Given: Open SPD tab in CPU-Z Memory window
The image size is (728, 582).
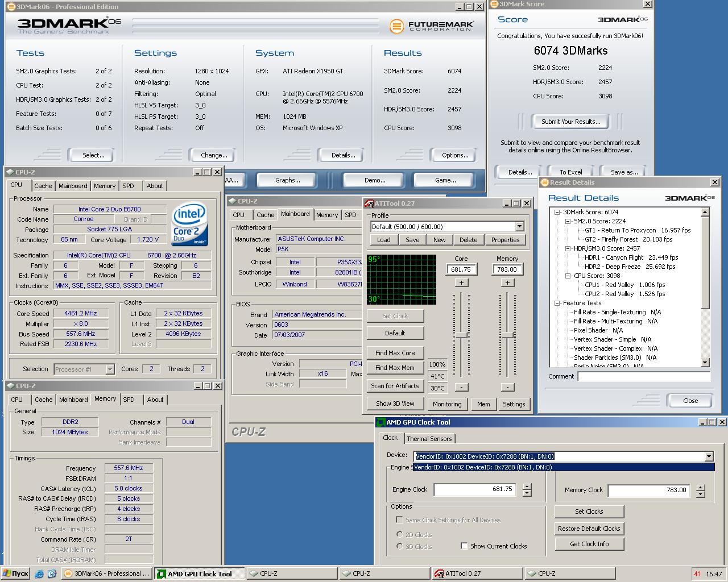Looking at the screenshot, I should pyautogui.click(x=129, y=400).
